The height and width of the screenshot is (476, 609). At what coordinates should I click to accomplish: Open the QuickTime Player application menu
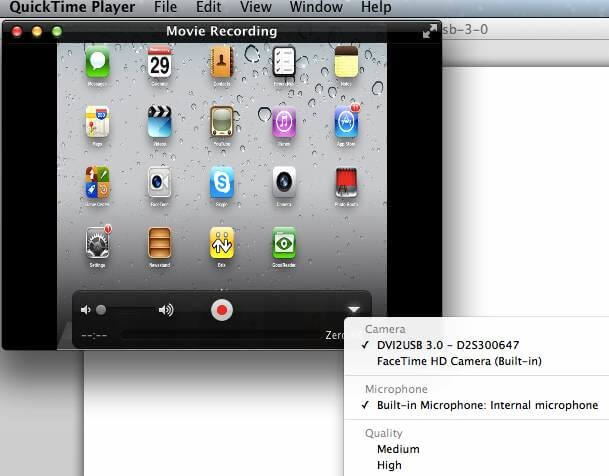[x=72, y=7]
